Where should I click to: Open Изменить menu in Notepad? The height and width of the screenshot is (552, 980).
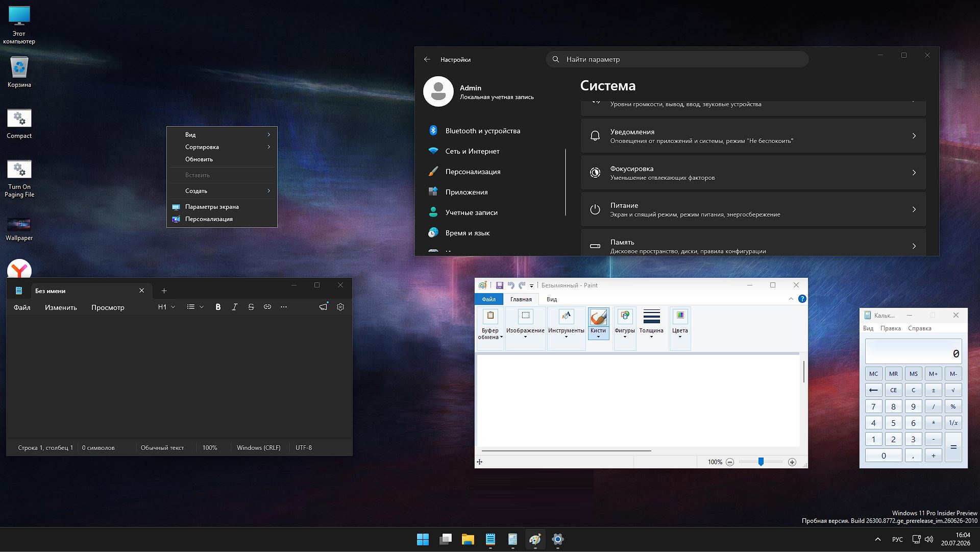(61, 307)
